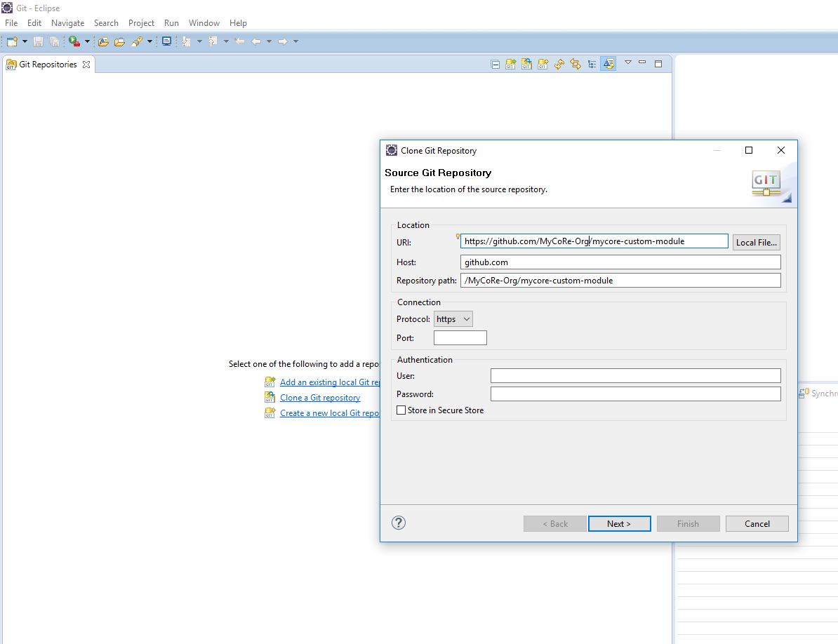Click the Host input field
This screenshot has width=838, height=644.
pos(620,262)
